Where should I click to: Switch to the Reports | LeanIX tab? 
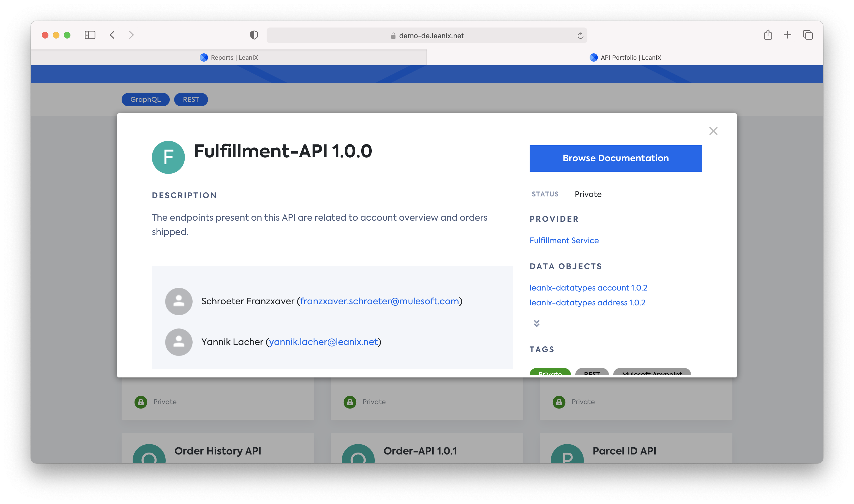tap(229, 57)
